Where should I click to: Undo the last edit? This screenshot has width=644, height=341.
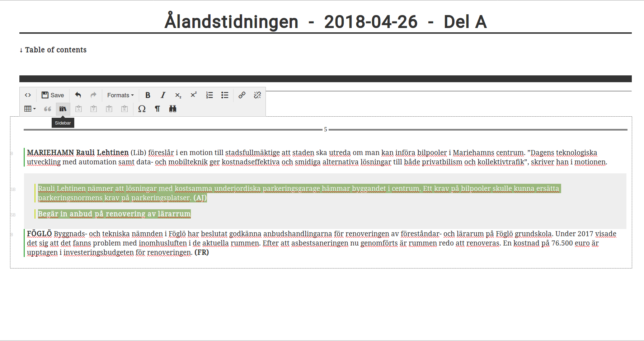click(78, 95)
